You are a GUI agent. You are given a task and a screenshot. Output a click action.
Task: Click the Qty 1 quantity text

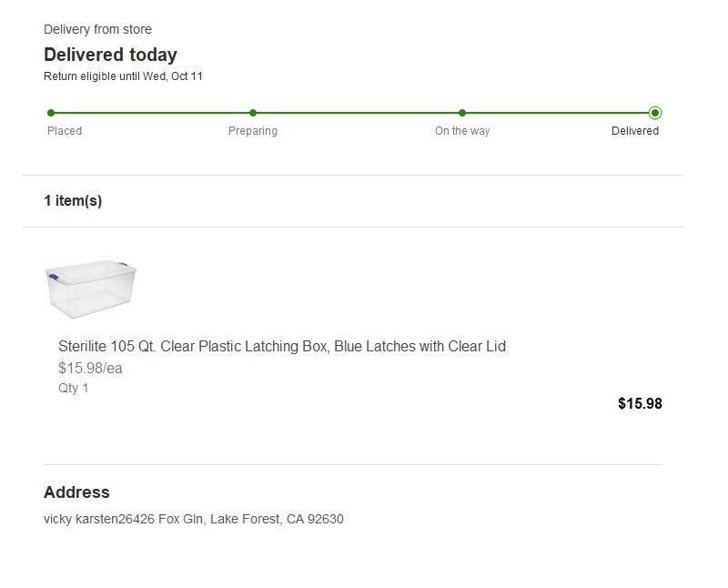pyautogui.click(x=74, y=389)
